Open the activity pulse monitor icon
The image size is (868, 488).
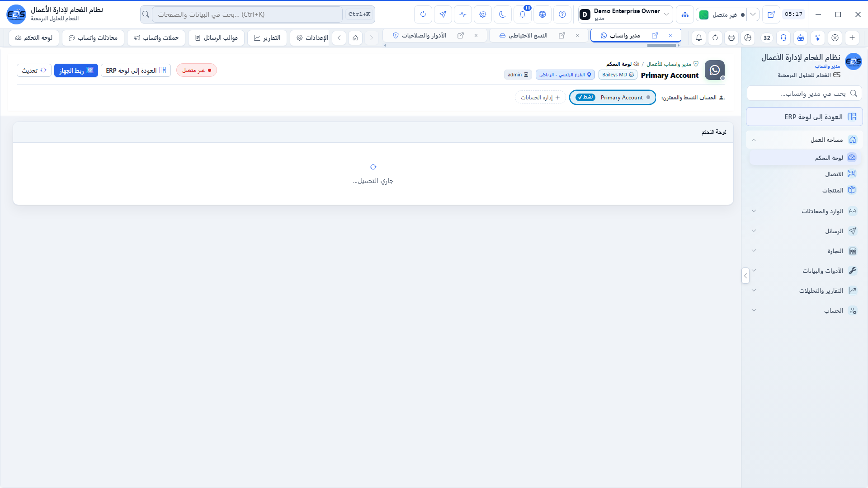tap(463, 14)
